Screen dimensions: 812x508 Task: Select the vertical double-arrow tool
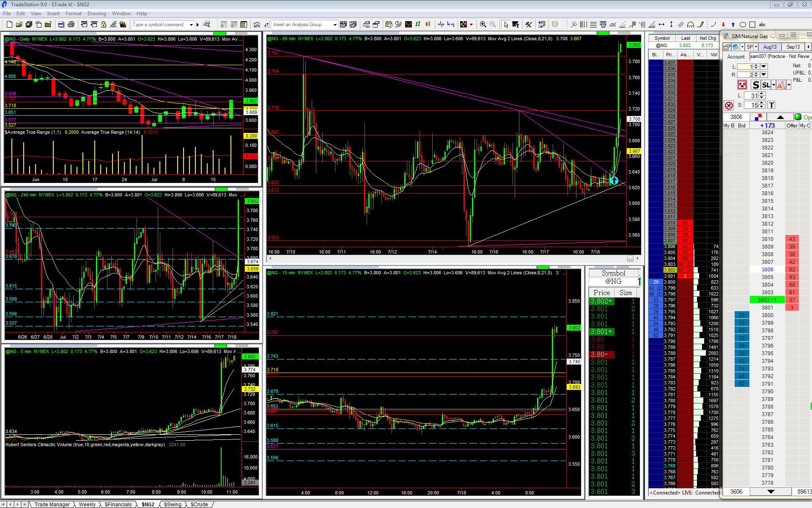(x=671, y=25)
